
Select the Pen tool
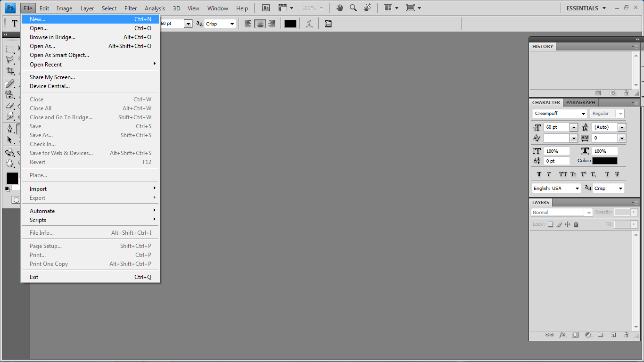(x=9, y=129)
